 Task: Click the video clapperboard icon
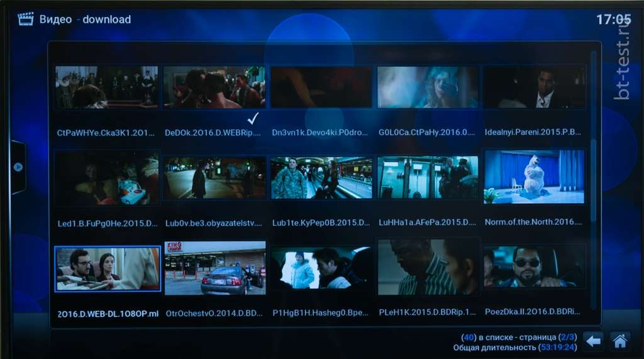click(x=25, y=19)
